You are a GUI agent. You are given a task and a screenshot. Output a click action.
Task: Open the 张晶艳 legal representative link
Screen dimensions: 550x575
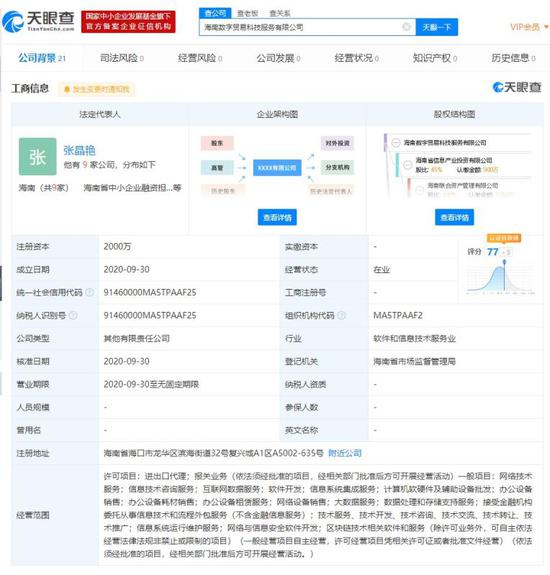point(79,150)
